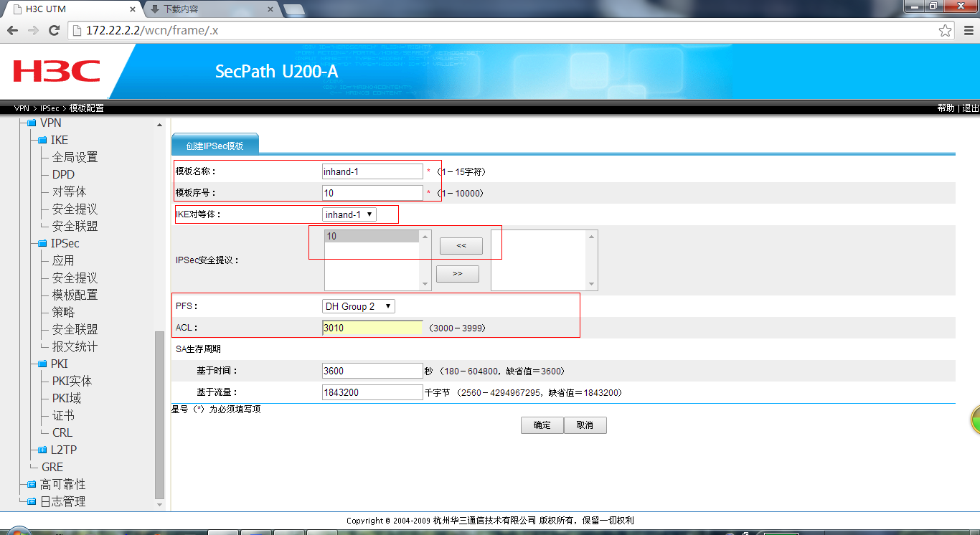Expand the 高可靠性 folder node
The image size is (980, 535).
(x=31, y=484)
